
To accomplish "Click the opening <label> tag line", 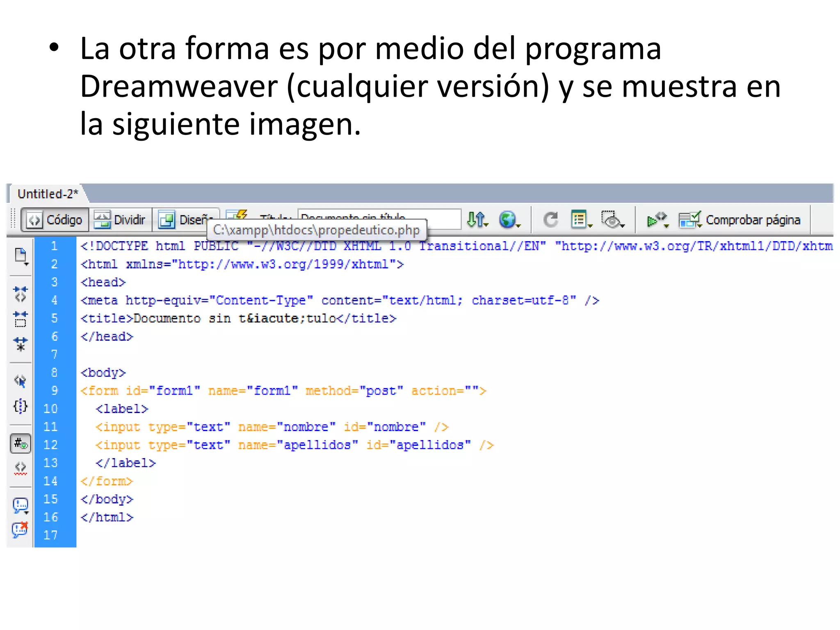I will click(122, 409).
